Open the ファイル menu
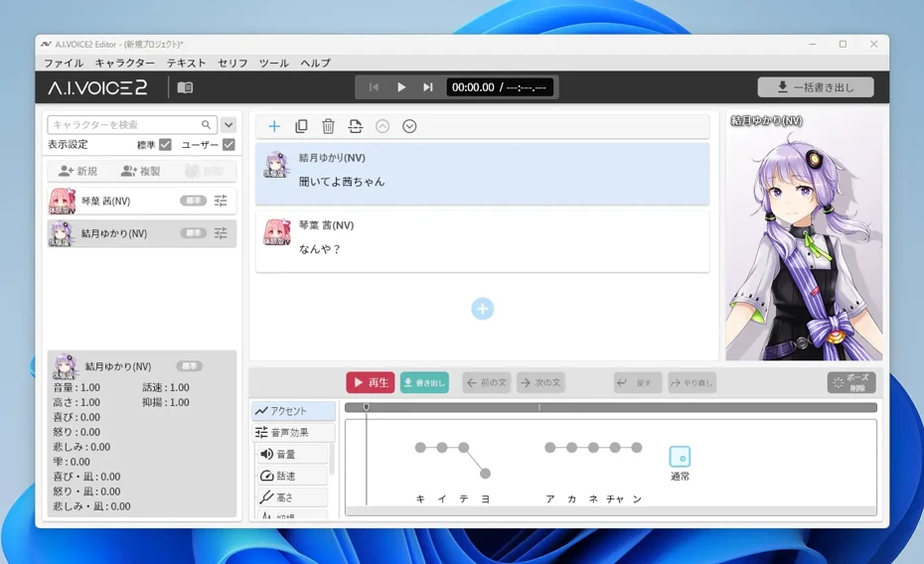924x564 pixels. (x=64, y=63)
